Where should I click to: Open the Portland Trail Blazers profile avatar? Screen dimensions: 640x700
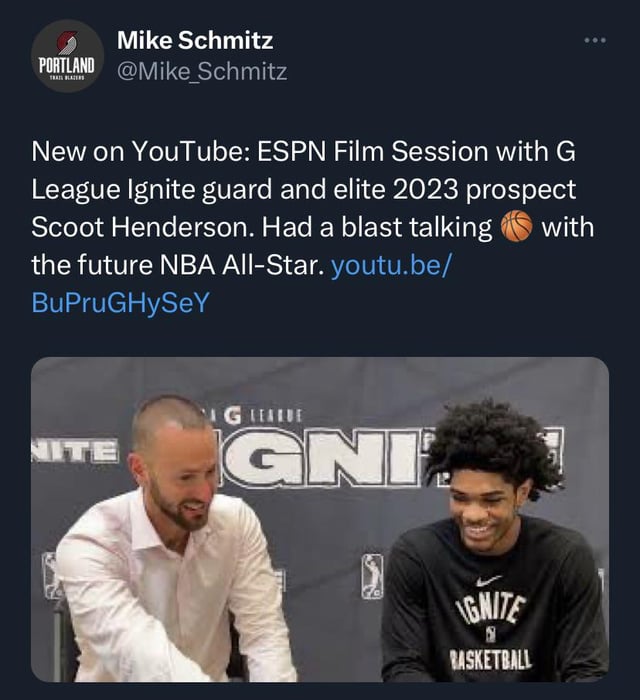pos(67,56)
